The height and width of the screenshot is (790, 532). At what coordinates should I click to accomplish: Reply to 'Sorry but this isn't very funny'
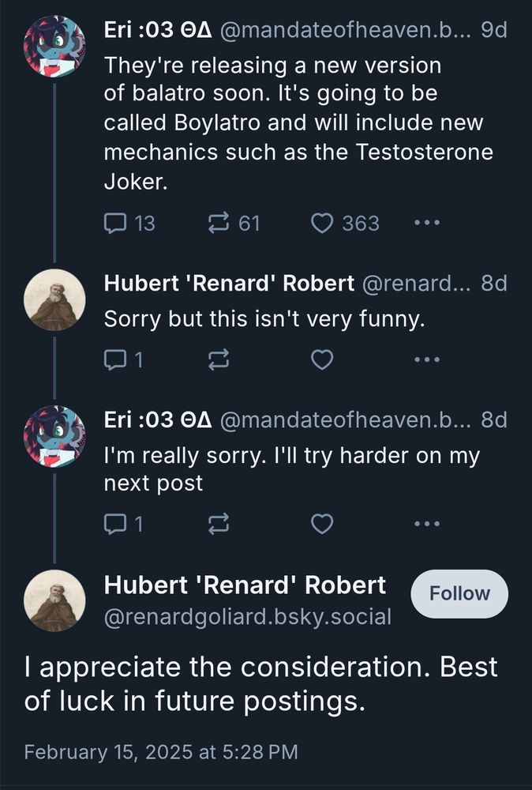coord(115,359)
